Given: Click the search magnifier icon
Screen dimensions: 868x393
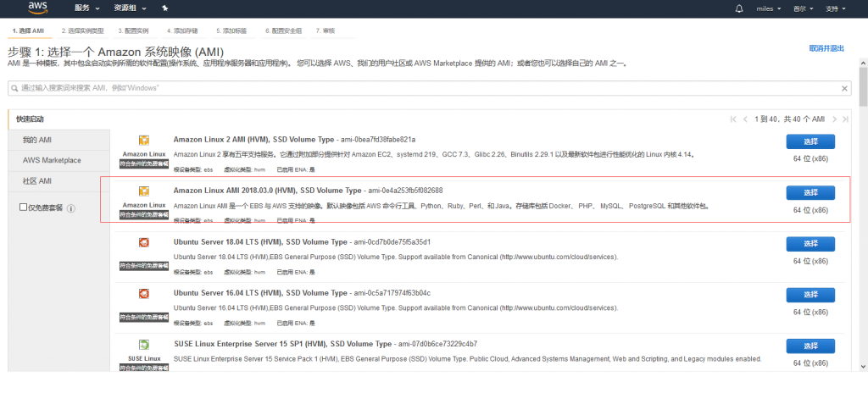Looking at the screenshot, I should [x=14, y=88].
